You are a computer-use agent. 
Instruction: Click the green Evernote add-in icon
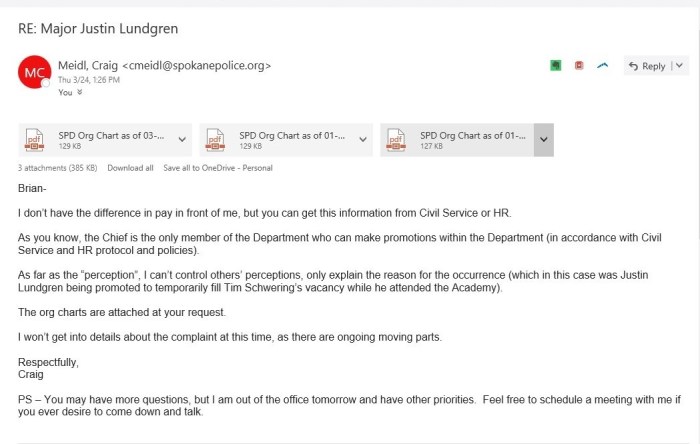(555, 65)
